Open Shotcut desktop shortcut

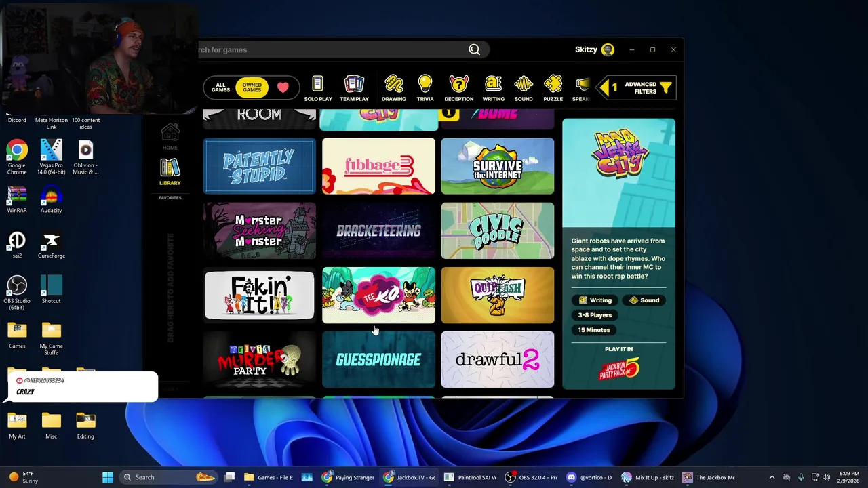click(x=51, y=289)
